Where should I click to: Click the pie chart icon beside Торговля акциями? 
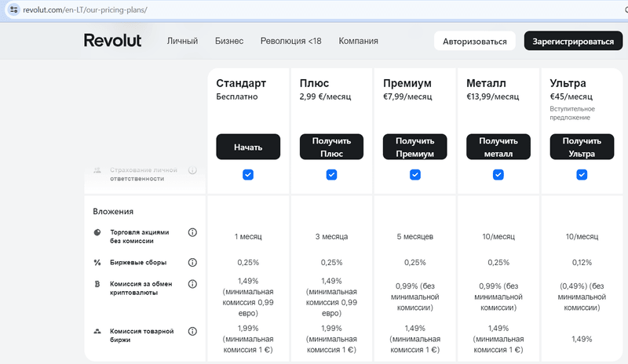(97, 232)
